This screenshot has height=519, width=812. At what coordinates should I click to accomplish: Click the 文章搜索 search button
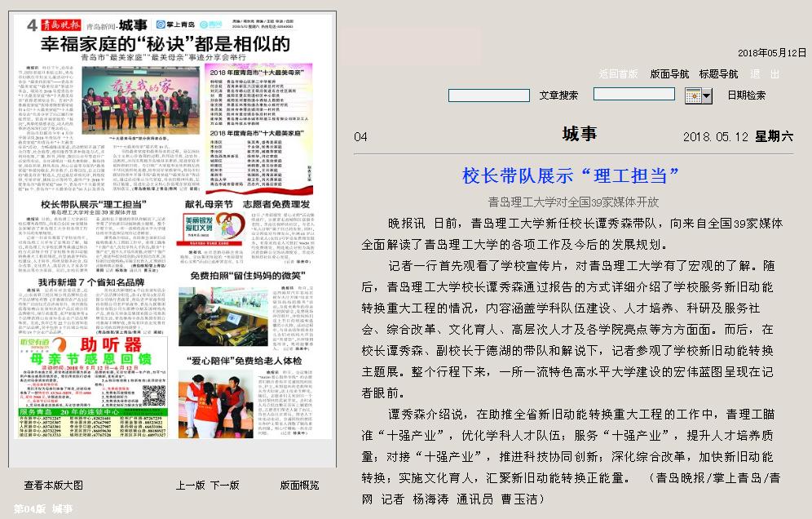[x=558, y=95]
